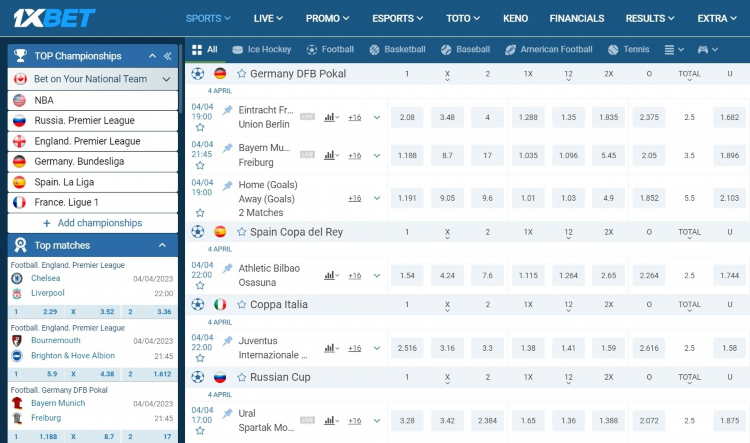This screenshot has width=750, height=443.
Task: Select the Tennis tab
Action: click(629, 49)
